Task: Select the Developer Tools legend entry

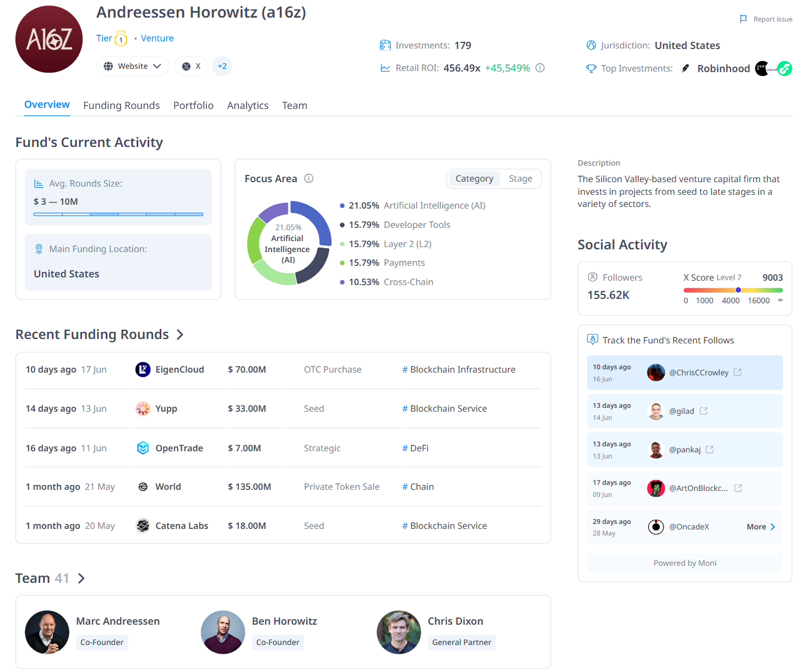Action: (x=395, y=225)
